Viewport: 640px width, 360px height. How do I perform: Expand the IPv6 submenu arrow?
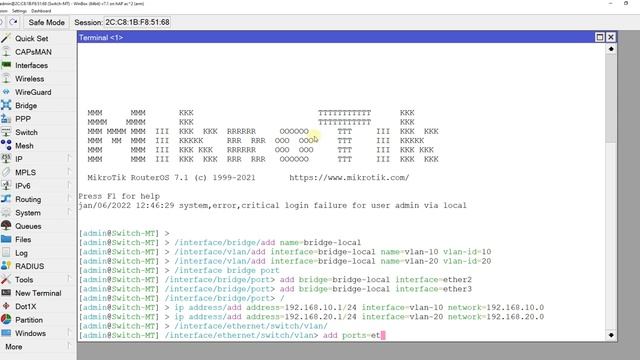69,185
